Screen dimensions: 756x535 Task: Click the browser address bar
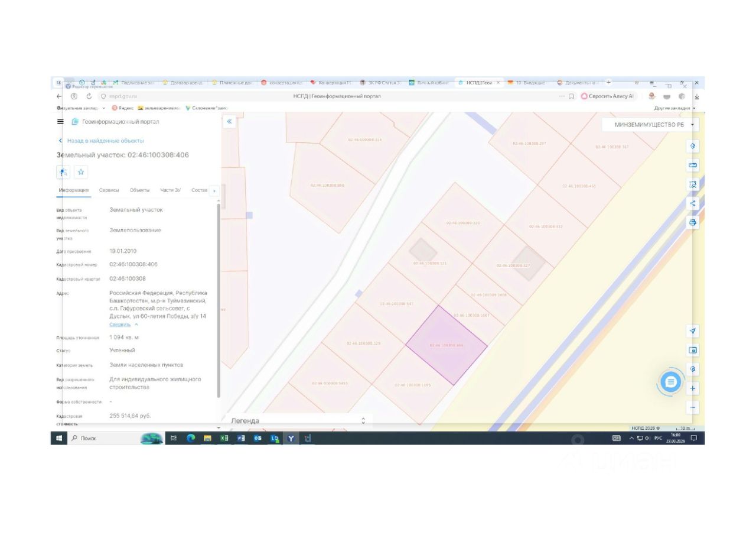[x=337, y=96]
